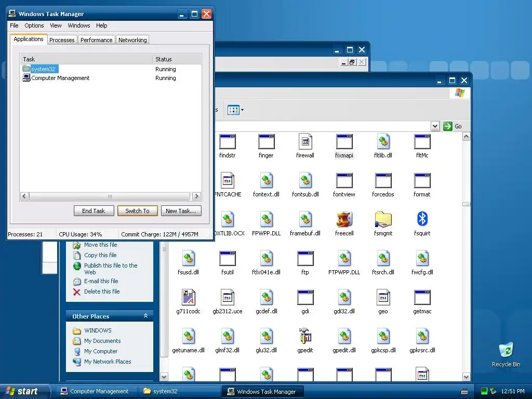Click the Move this file link

coord(100,245)
